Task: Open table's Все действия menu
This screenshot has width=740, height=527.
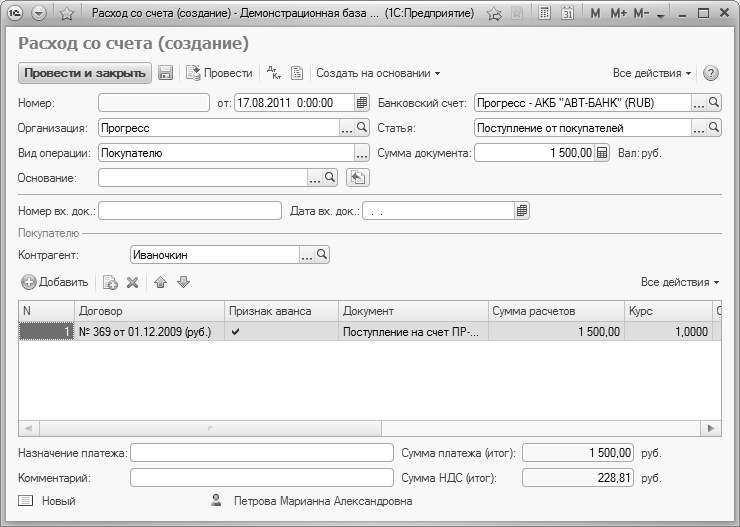Action: pos(680,283)
